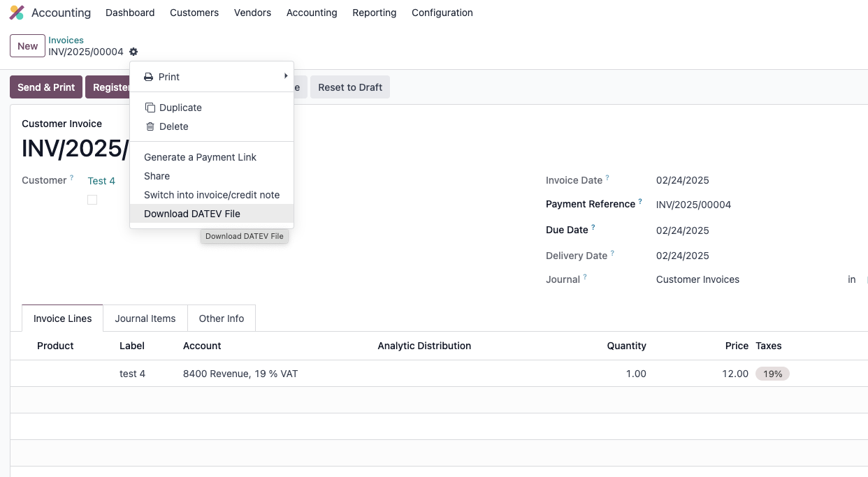
Task: Expand the Print submenu arrow
Action: [285, 76]
